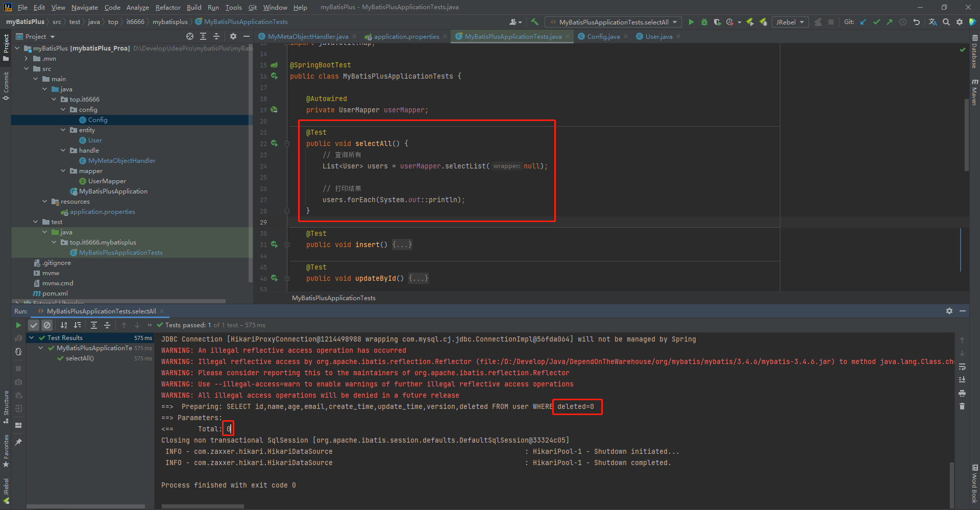The image size is (980, 510).
Task: Run with coverage from the shield icon
Action: pos(717,22)
